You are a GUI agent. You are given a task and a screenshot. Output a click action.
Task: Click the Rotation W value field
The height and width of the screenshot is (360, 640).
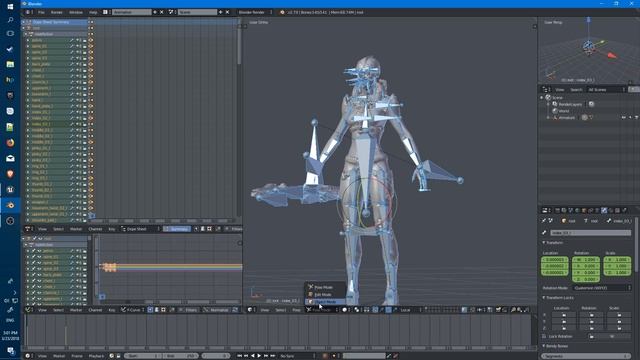pyautogui.click(x=586, y=260)
